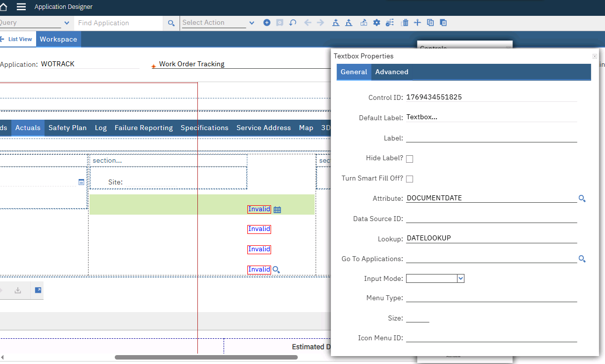
Task: Click the trash can delete icon
Action: [x=405, y=23]
